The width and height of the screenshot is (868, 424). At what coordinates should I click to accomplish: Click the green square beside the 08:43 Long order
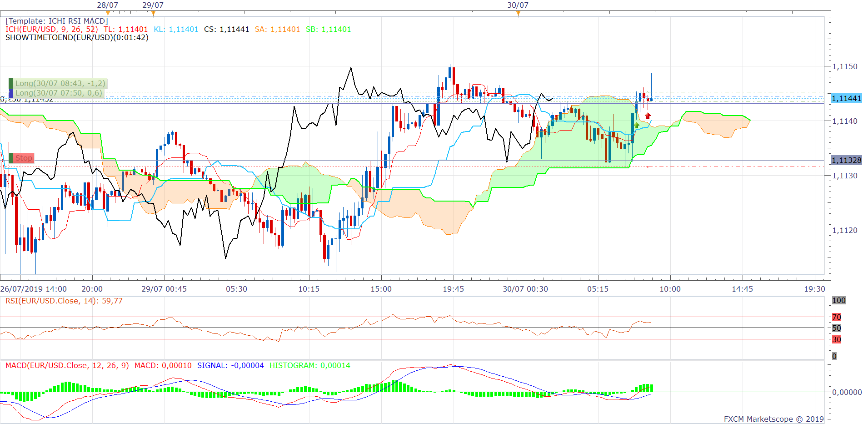pyautogui.click(x=11, y=83)
